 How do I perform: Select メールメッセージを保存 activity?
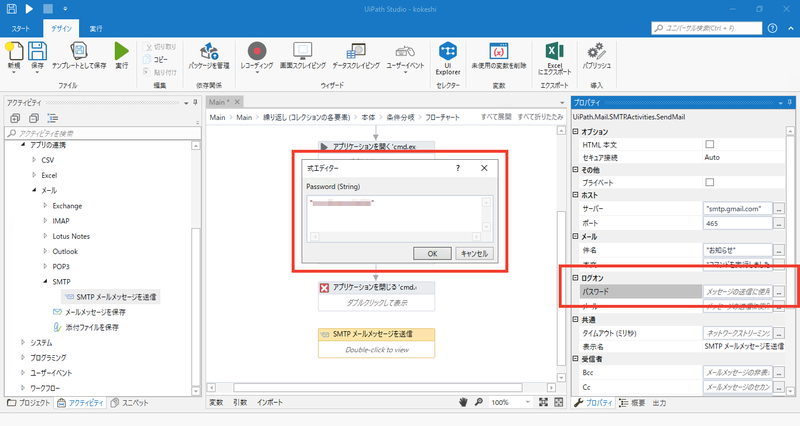(x=89, y=312)
